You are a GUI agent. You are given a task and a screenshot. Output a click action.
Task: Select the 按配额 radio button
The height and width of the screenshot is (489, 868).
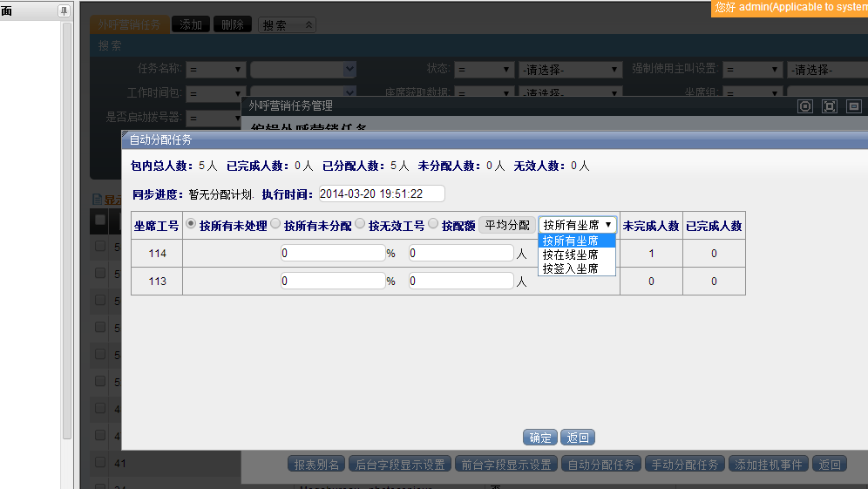[433, 224]
